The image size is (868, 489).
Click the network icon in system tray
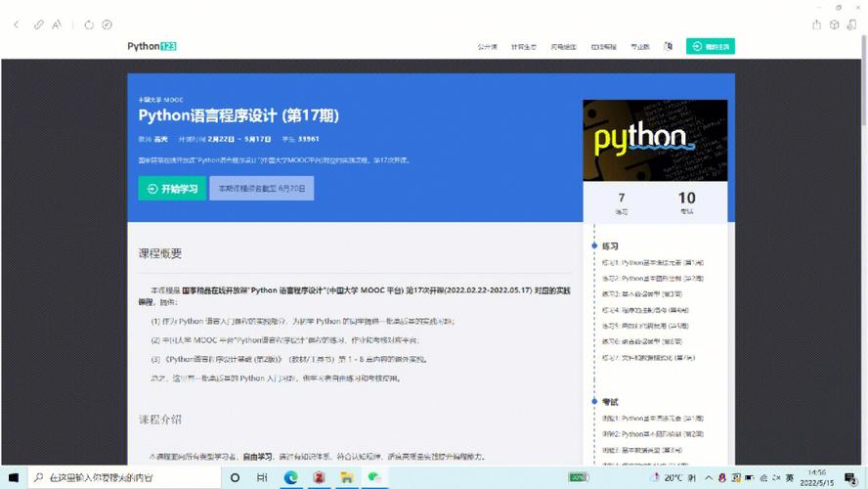point(763,477)
